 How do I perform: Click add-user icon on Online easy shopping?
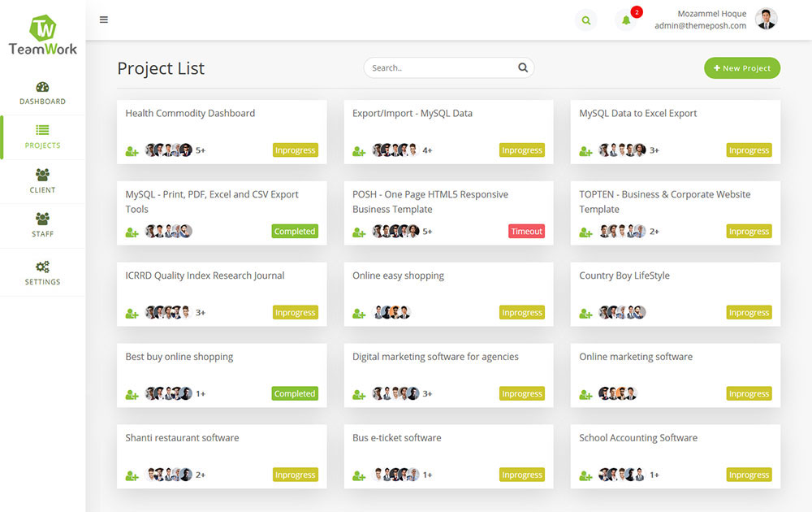coord(359,313)
